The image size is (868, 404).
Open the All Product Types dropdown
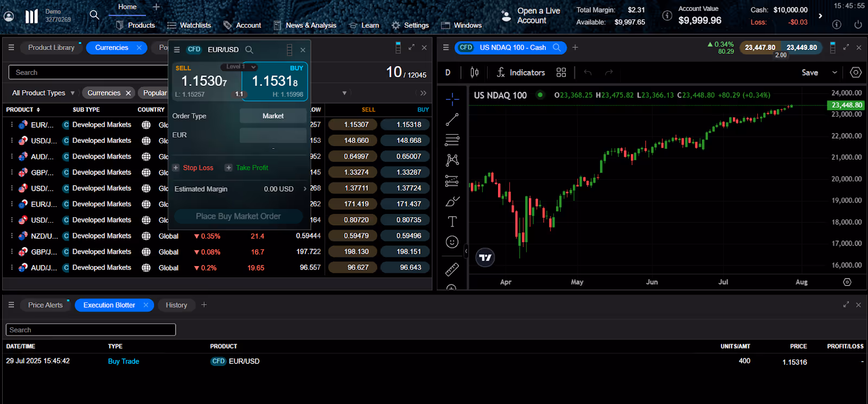pos(43,93)
